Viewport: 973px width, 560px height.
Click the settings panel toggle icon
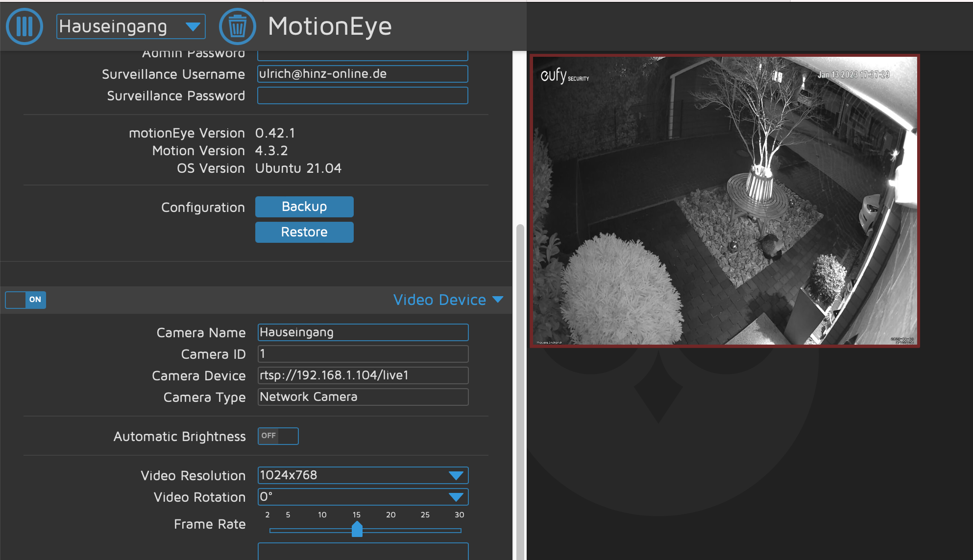(x=24, y=26)
